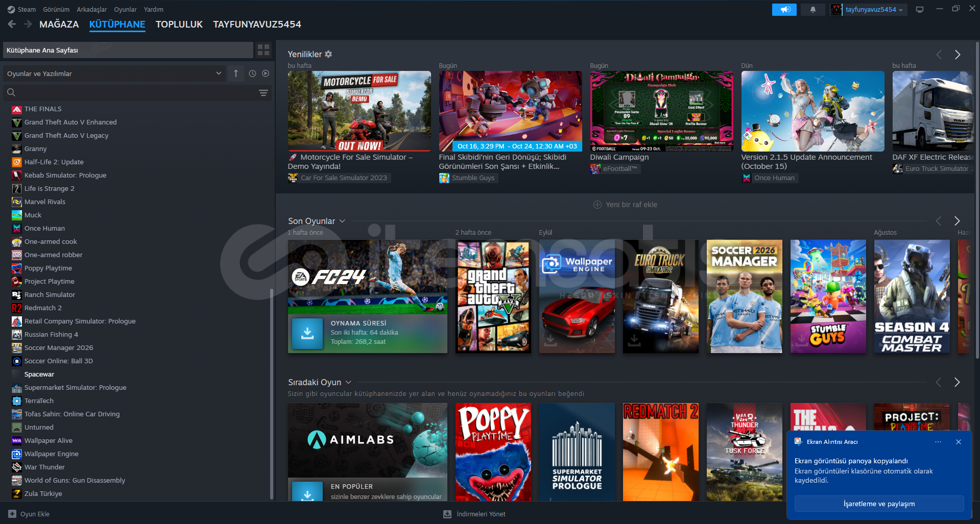The height and width of the screenshot is (524, 980).
Task: Click the plus icon beside Oyun Ekle
Action: [x=12, y=514]
